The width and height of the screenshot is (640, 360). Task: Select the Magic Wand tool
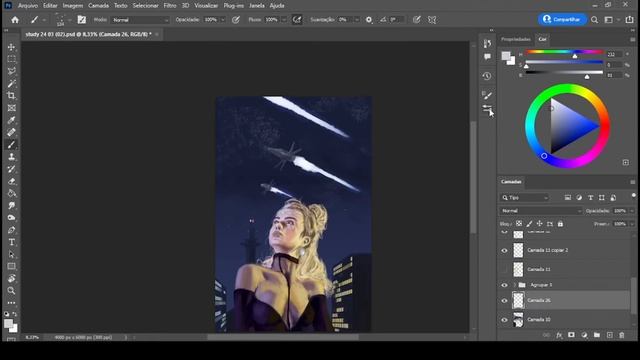(x=11, y=84)
